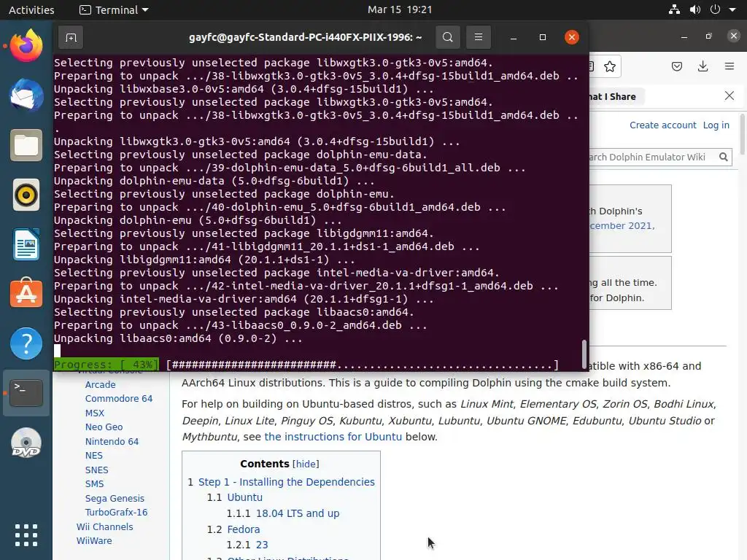
Task: Jump to the Fedora 23 contents entry
Action: click(x=262, y=544)
